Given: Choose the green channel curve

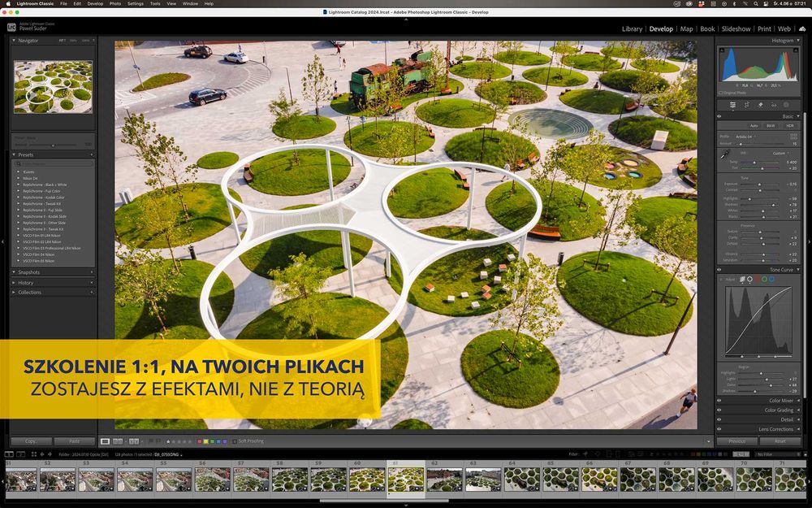Looking at the screenshot, I should tap(764, 280).
